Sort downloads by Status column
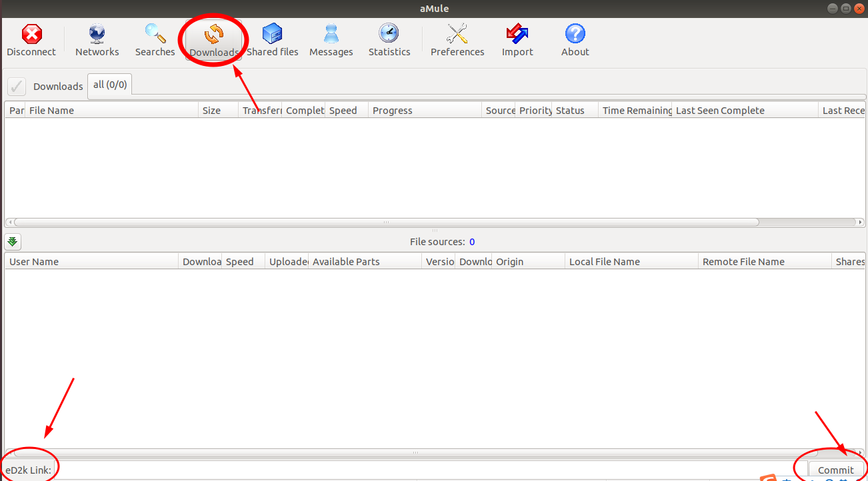The height and width of the screenshot is (481, 868). point(575,111)
